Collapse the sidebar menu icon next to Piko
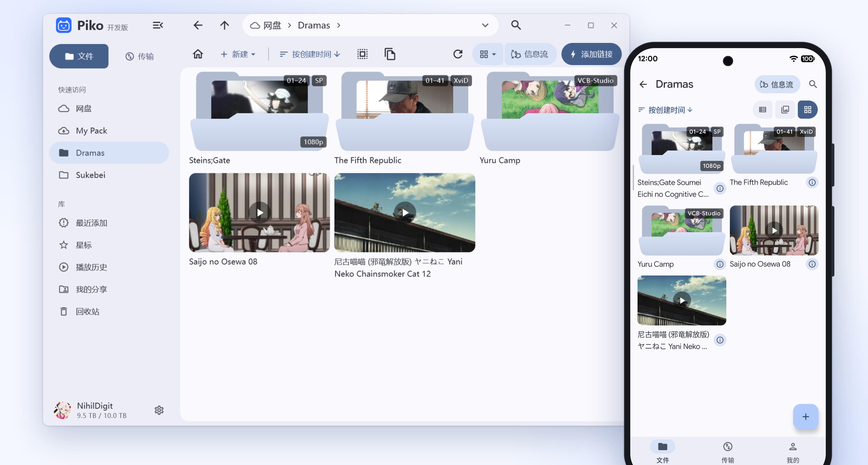 [x=158, y=25]
